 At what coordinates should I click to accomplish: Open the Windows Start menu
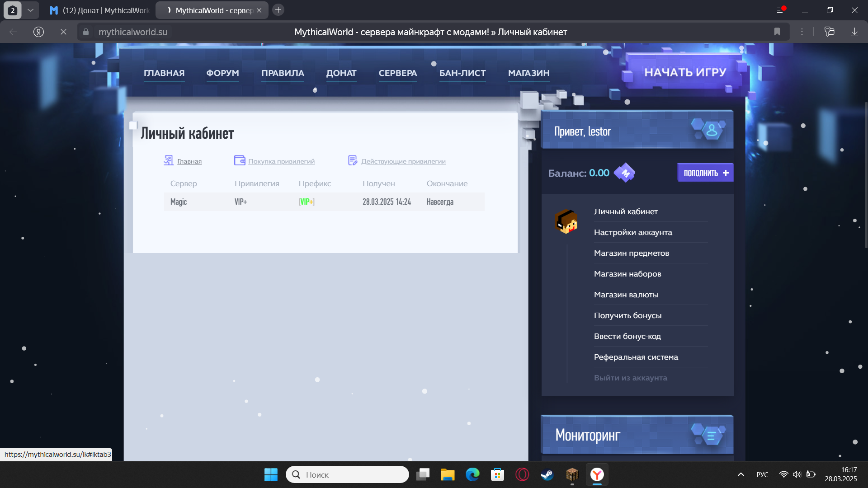tap(271, 474)
